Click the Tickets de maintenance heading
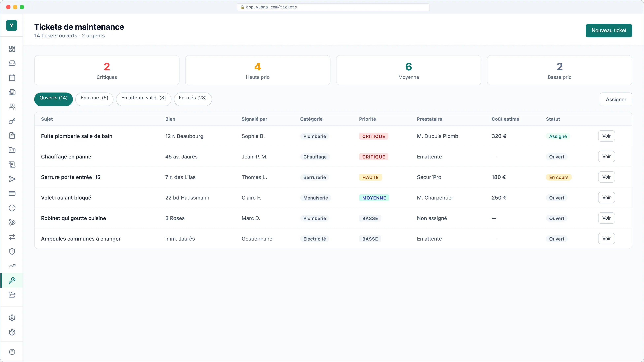Screen dimensions: 644x362 coord(79,27)
